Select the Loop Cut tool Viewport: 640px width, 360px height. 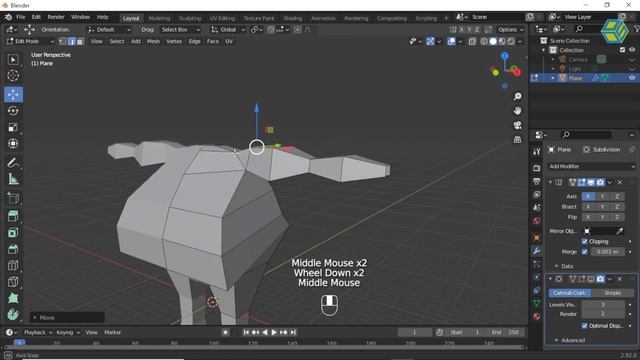13,265
